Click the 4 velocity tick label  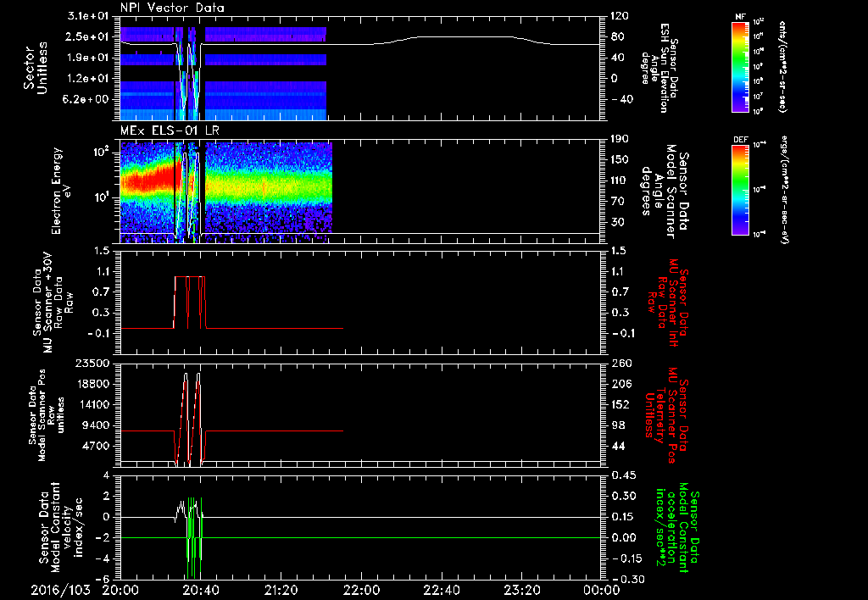(106, 475)
